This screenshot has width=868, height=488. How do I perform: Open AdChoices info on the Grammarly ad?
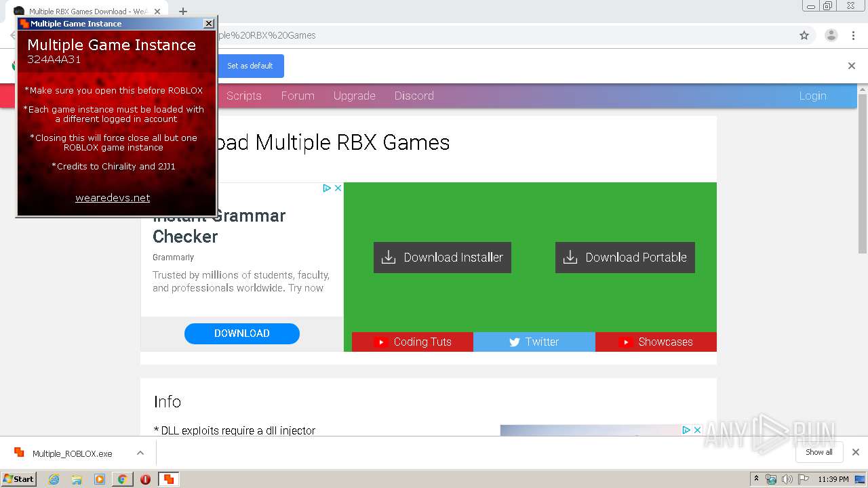[327, 188]
